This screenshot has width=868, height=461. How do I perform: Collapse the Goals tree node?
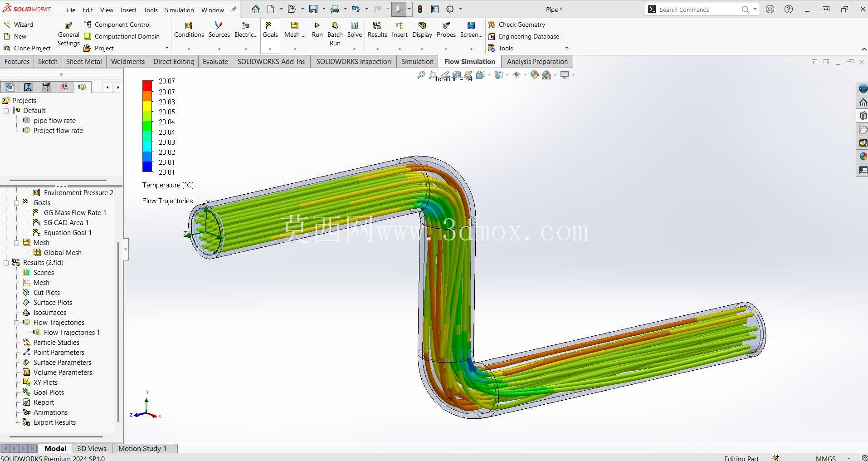click(x=16, y=203)
